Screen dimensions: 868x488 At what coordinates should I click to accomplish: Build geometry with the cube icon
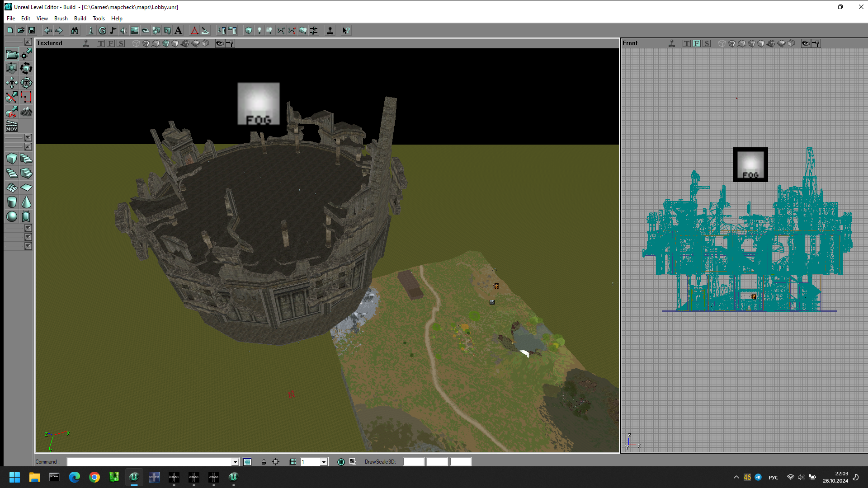(249, 30)
